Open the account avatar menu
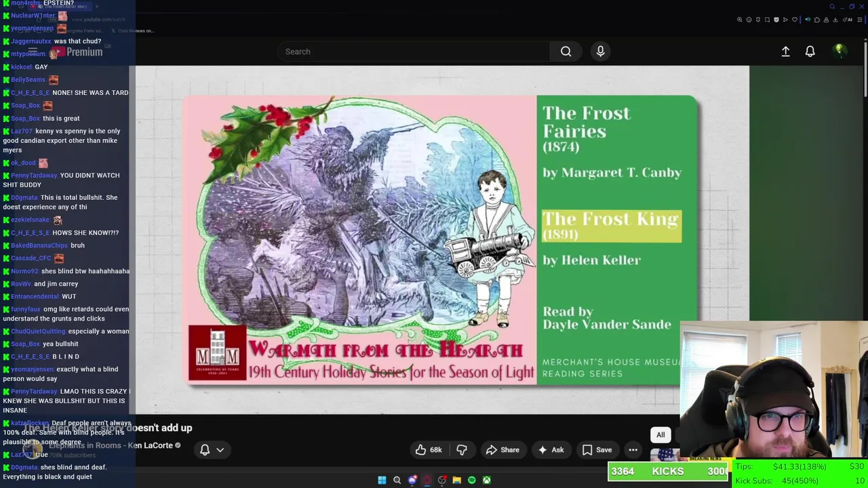The width and height of the screenshot is (868, 488). point(839,52)
